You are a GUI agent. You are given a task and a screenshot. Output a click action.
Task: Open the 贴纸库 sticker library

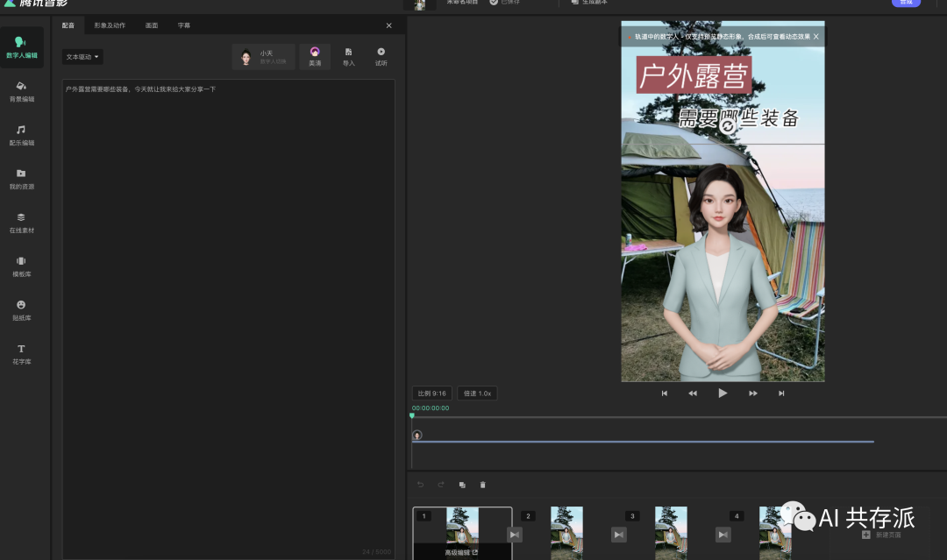(22, 310)
